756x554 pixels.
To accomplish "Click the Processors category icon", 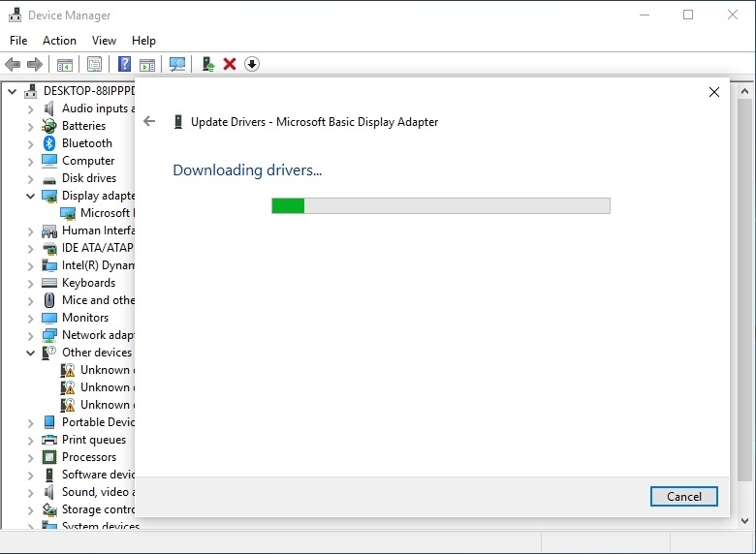I will [49, 457].
